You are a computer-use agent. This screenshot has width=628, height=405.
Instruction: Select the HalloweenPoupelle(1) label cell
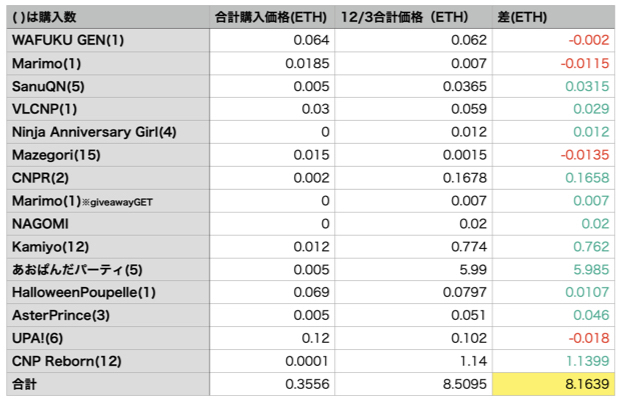tap(108, 292)
